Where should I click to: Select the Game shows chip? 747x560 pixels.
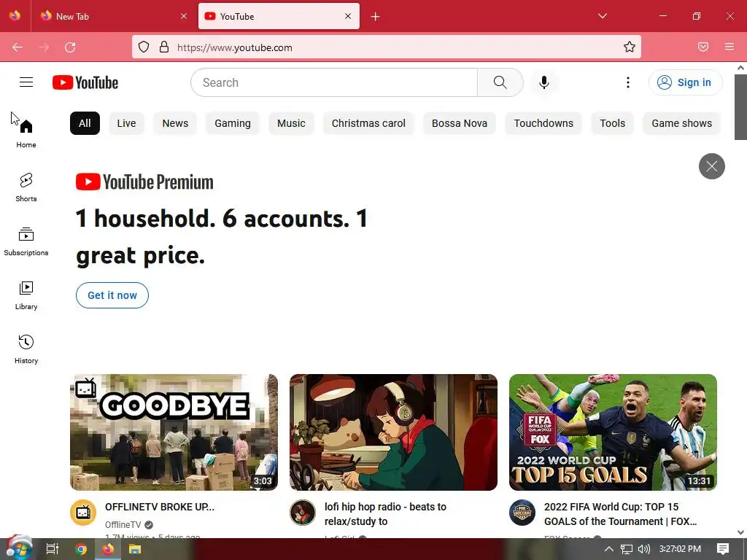pos(682,123)
